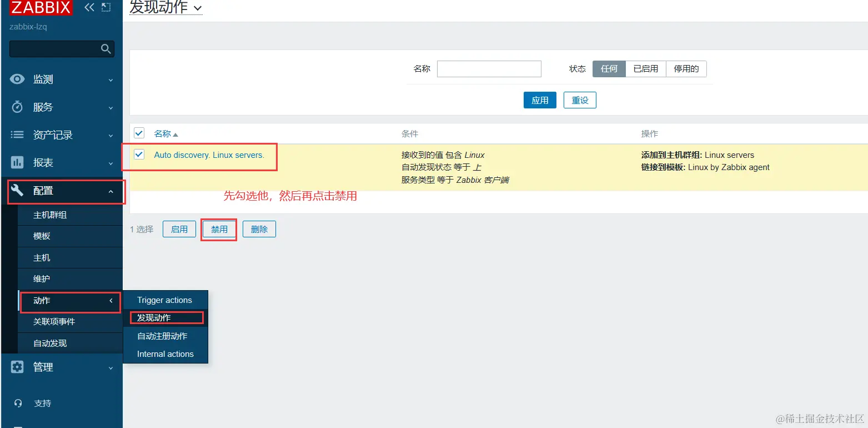Click operation text 链接到模板: Linux by Zabbix agent
The height and width of the screenshot is (428, 868).
(705, 167)
